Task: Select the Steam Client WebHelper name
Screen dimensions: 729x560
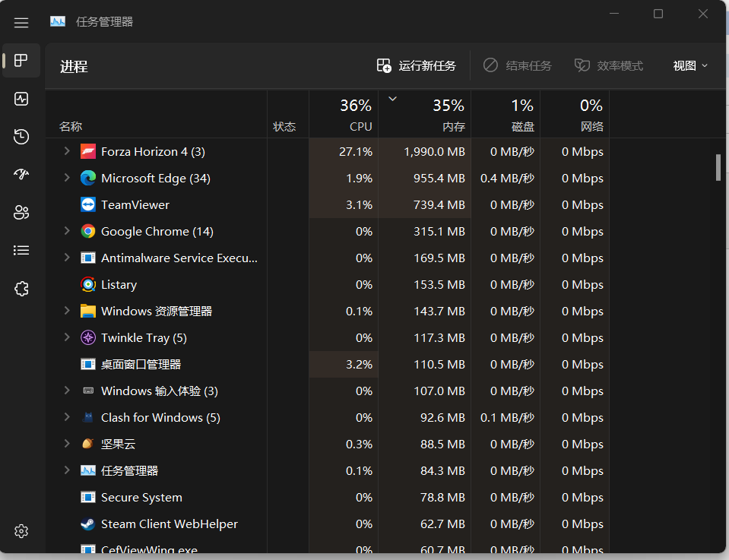Action: click(x=170, y=524)
